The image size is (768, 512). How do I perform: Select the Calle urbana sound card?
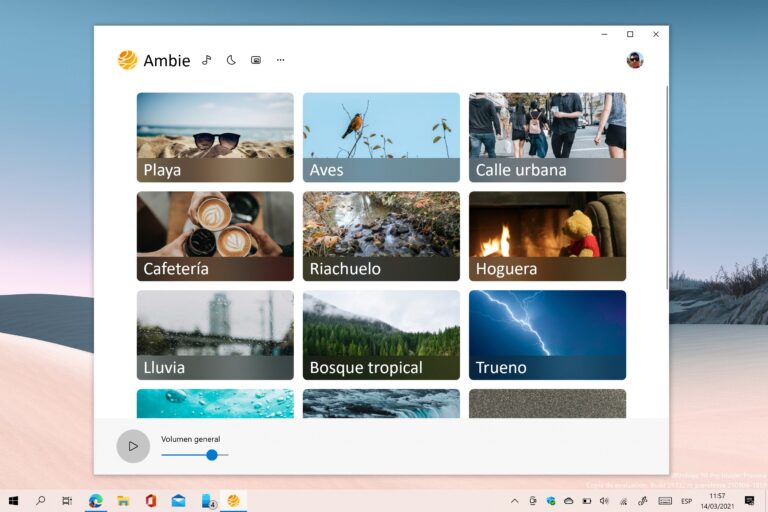pos(547,137)
